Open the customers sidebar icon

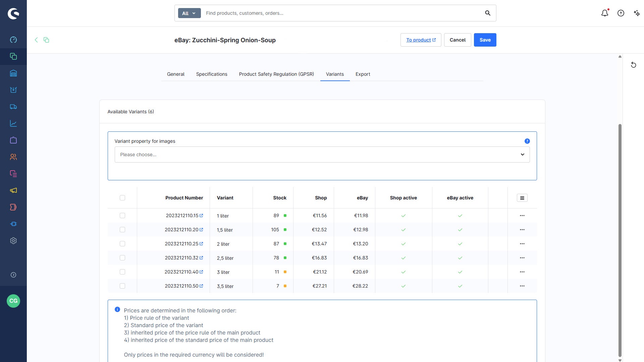click(13, 157)
